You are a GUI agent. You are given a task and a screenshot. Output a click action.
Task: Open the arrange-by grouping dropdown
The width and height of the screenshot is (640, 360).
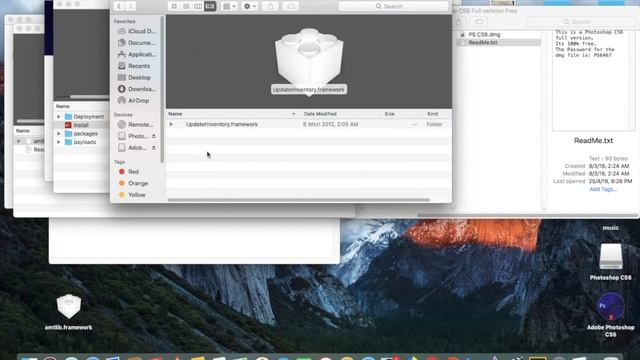pyautogui.click(x=229, y=6)
